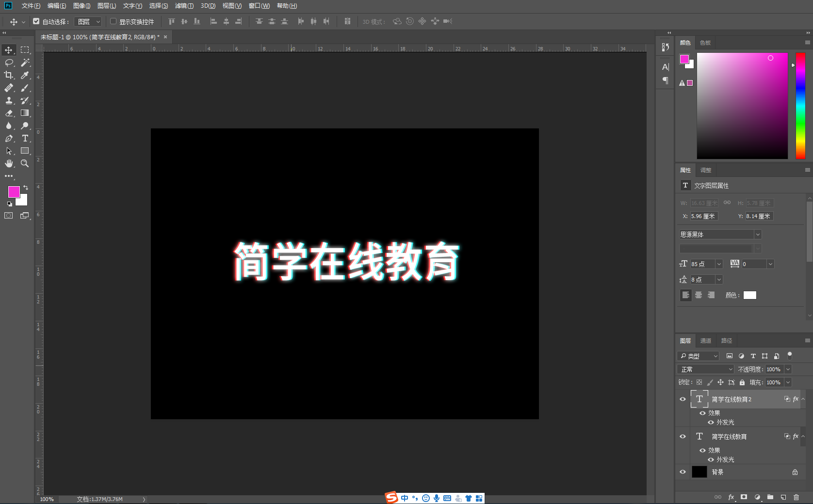Hide the 背景 layer
Viewport: 813px width, 504px height.
click(x=683, y=472)
